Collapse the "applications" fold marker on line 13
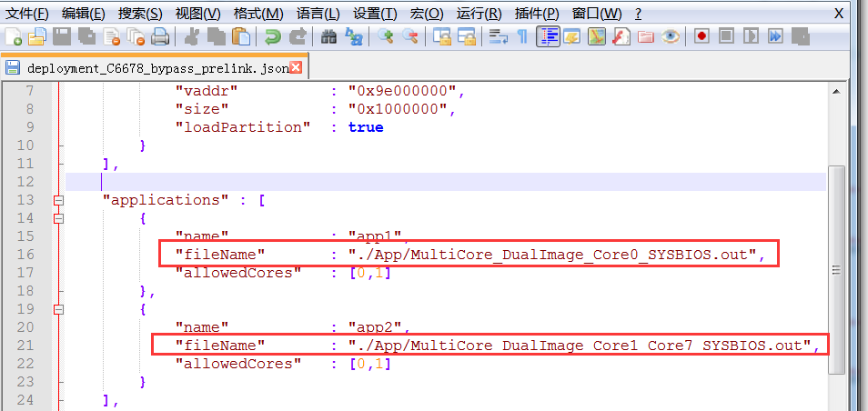The image size is (868, 411). [x=58, y=200]
